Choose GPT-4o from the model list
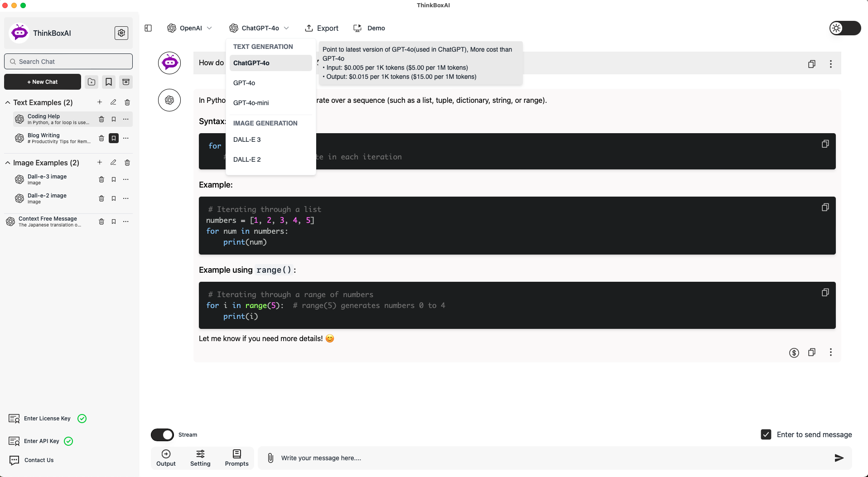Viewport: 868px width, 477px height. (270, 83)
